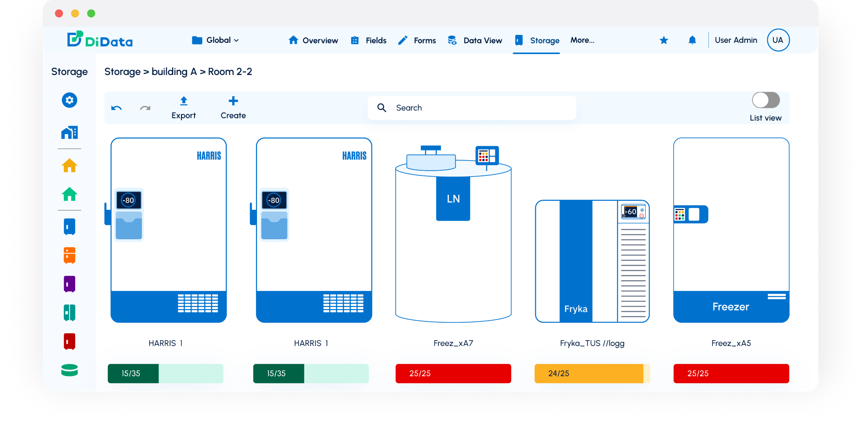This screenshot has width=868, height=427.
Task: Open the UA user avatar menu
Action: click(778, 40)
